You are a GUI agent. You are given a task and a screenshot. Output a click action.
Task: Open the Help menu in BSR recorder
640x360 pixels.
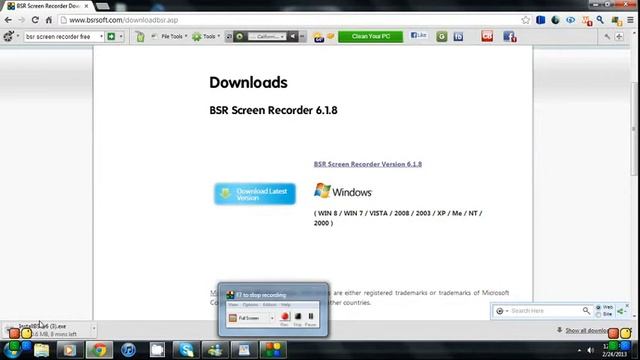(x=285, y=304)
